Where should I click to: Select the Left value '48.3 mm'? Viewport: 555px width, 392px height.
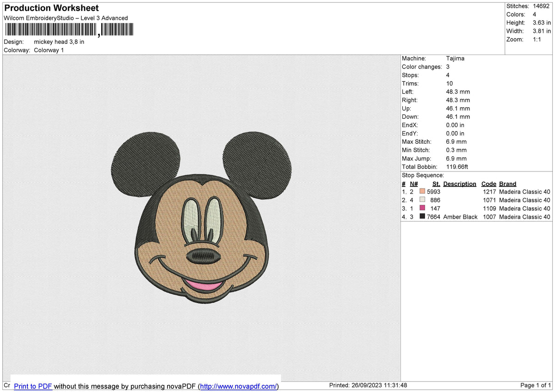[458, 92]
